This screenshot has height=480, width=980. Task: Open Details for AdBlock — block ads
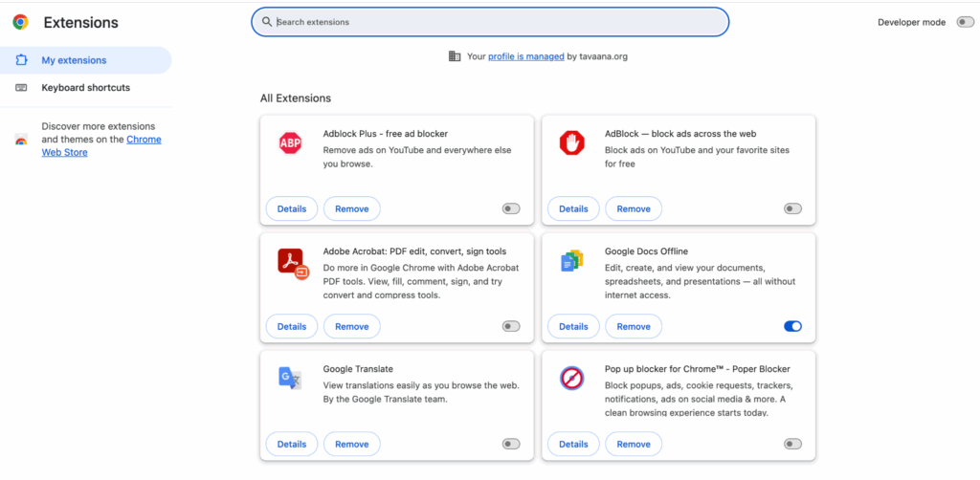[x=574, y=209]
